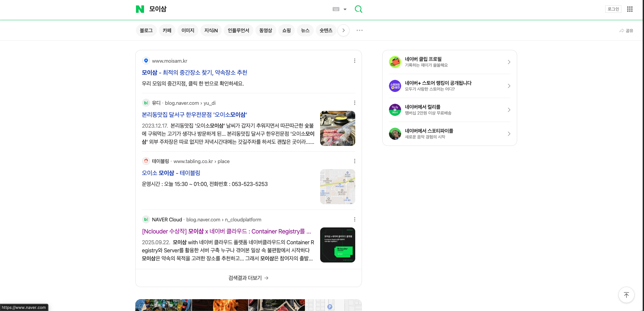Open options menu for NAVER Cloud result
Viewport: 644px width, 311px height.
pyautogui.click(x=354, y=219)
